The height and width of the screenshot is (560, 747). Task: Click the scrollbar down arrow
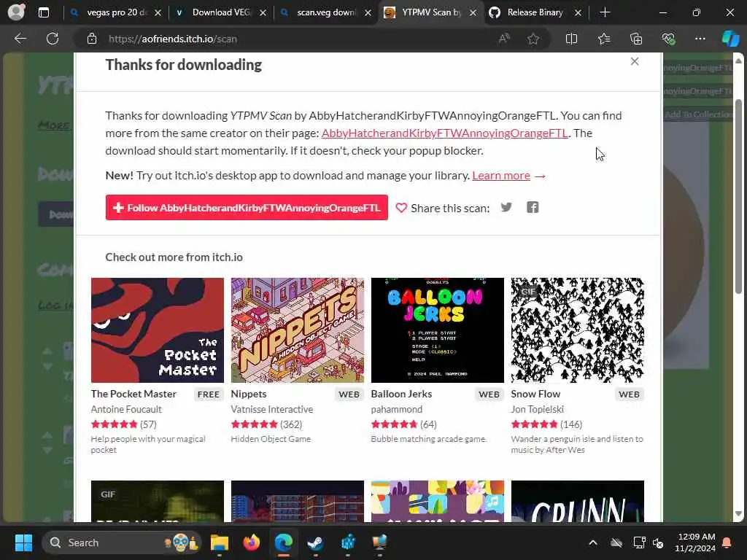[739, 514]
